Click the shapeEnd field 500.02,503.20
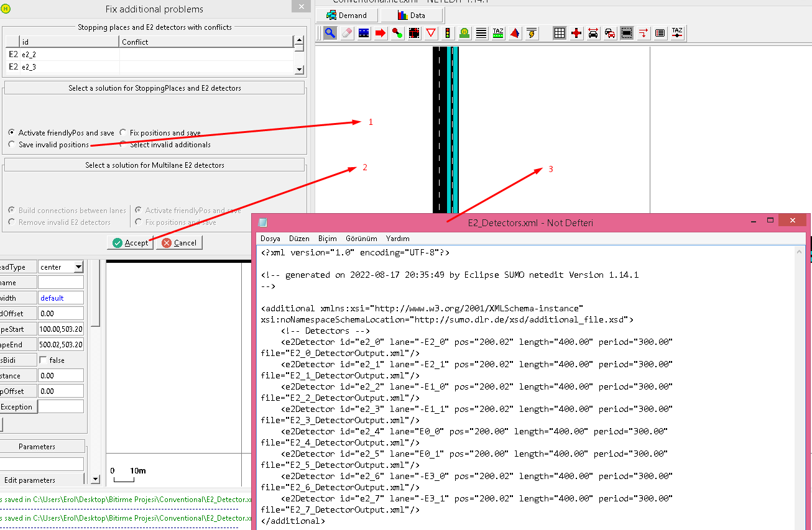This screenshot has height=530, width=812. (x=61, y=345)
